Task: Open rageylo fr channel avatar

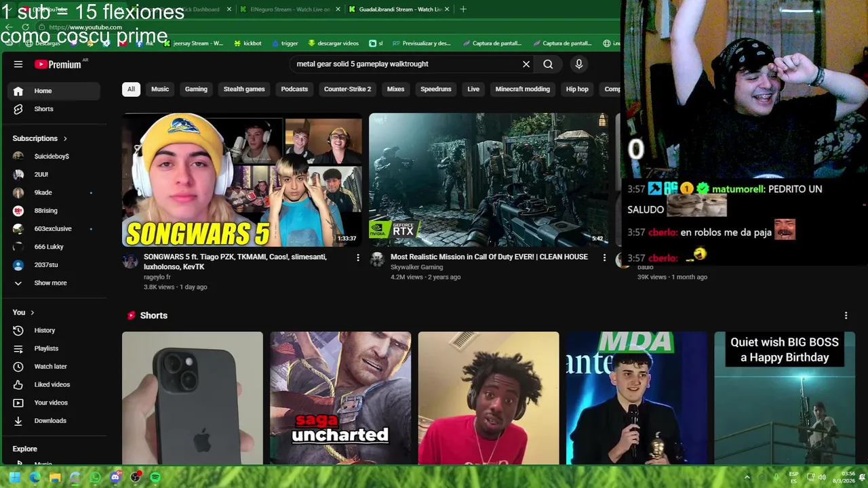Action: tap(130, 261)
